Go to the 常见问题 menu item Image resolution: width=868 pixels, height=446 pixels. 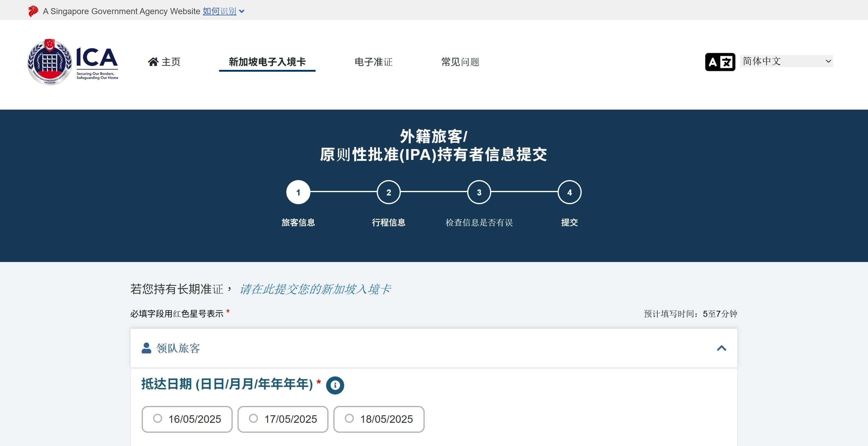click(460, 62)
